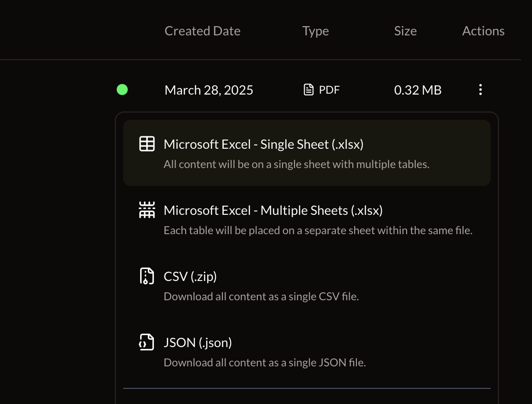This screenshot has height=404, width=532.
Task: Click the PDF document icon
Action: 309,90
